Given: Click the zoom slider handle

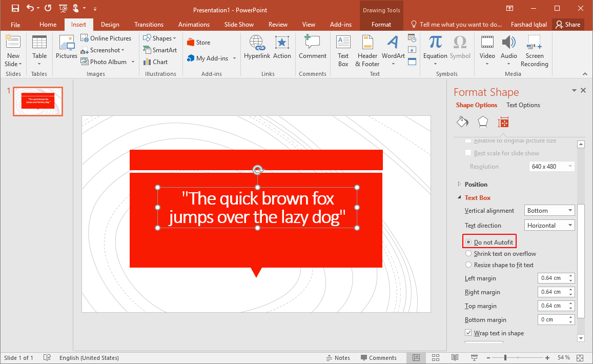Looking at the screenshot, I should 505,357.
